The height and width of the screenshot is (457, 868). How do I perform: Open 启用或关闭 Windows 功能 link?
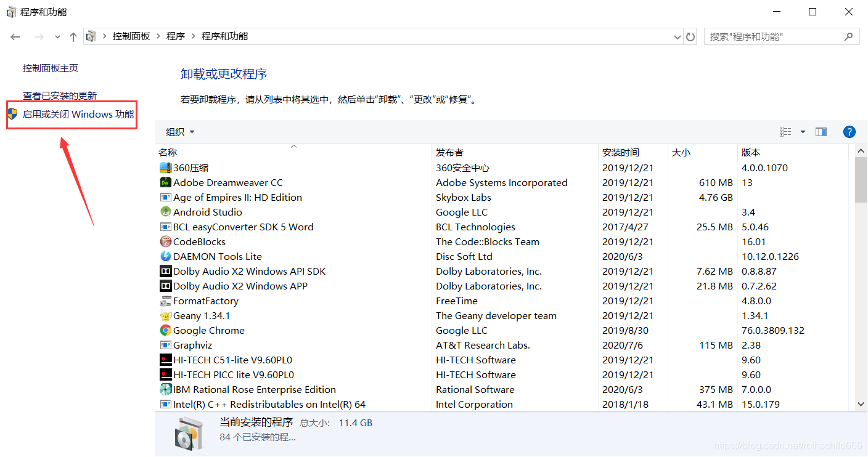pos(78,115)
